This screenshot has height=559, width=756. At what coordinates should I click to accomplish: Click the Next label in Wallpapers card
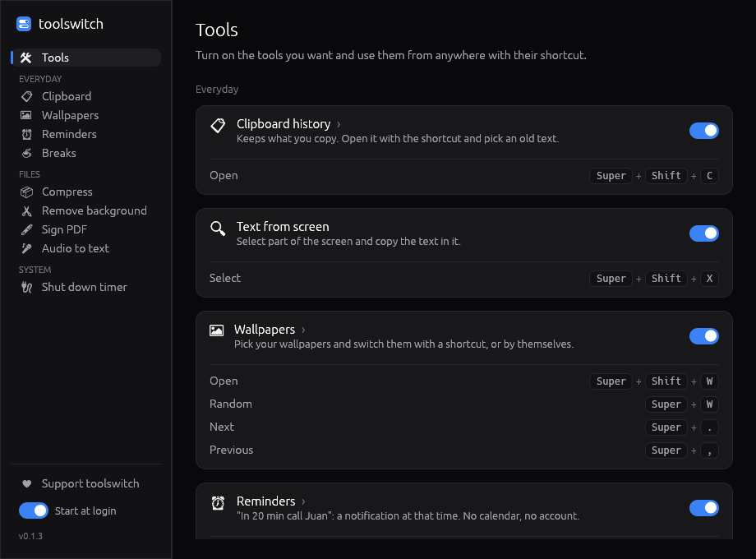[222, 427]
